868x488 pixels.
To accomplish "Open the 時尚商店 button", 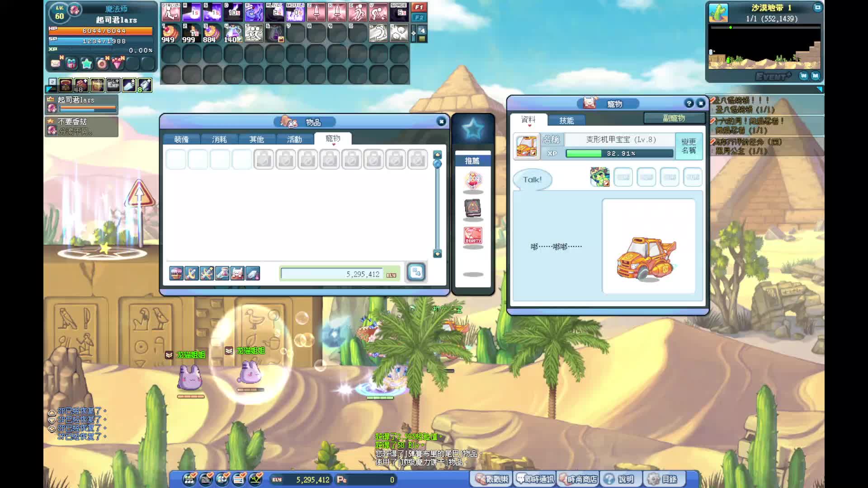I will [578, 479].
